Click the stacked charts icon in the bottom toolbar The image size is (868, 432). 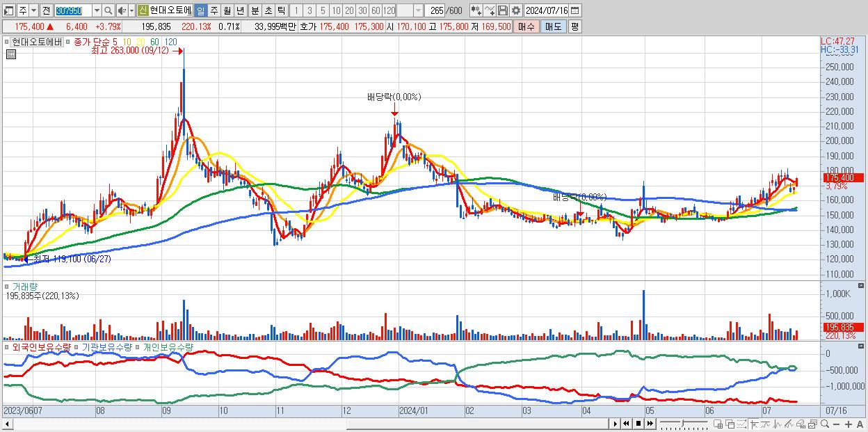[x=812, y=424]
